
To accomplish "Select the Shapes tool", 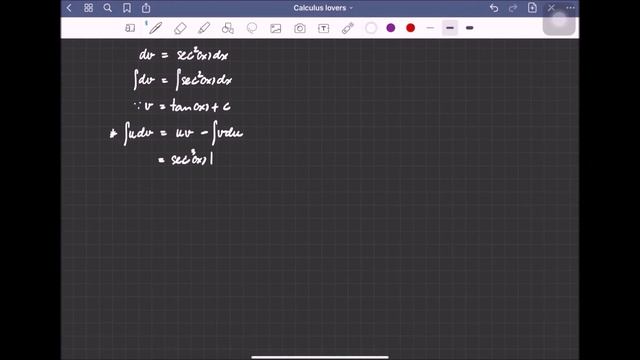I will click(228, 28).
